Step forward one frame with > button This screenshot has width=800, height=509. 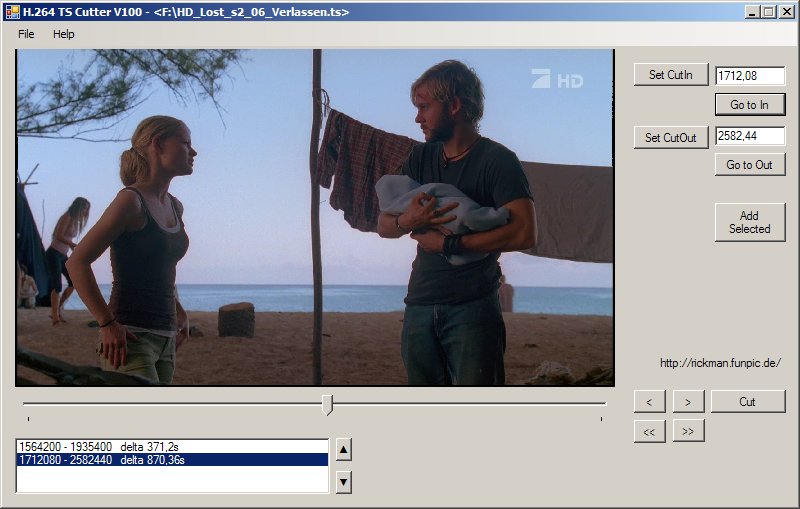click(x=688, y=401)
